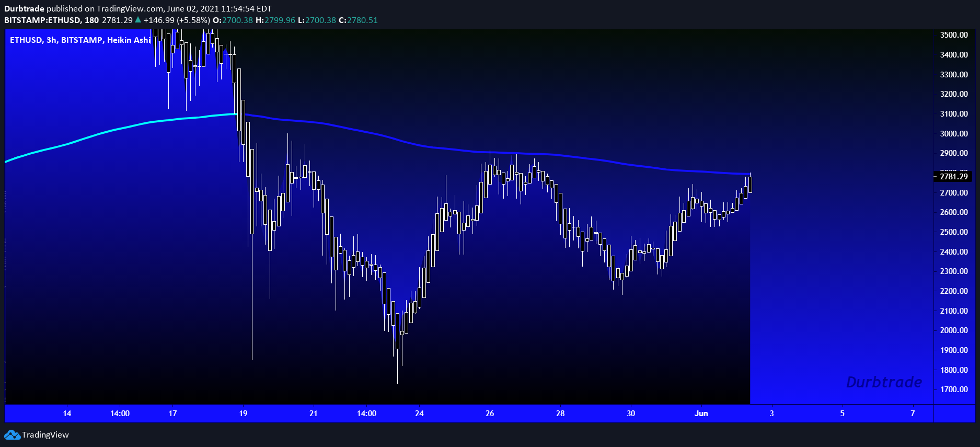Click the 2700.00 price axis label
Viewport: 980px width, 447px height.
tap(954, 192)
